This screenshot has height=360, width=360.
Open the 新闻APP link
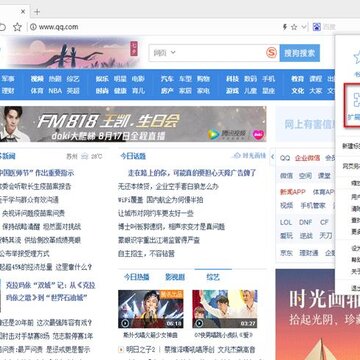[x=293, y=192]
